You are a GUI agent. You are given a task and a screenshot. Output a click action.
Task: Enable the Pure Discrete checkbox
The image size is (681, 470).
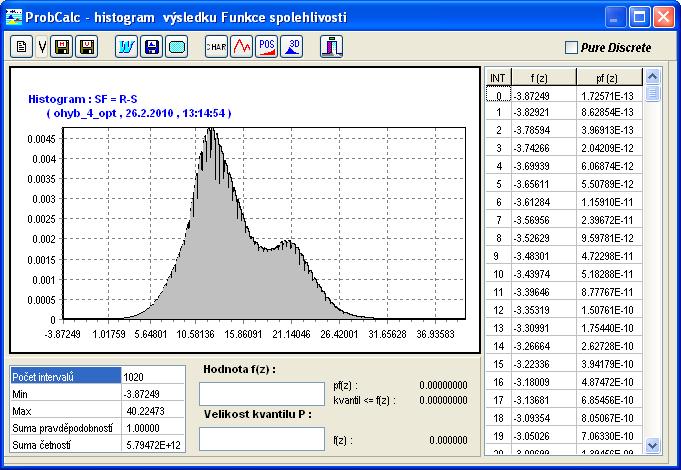pos(571,47)
